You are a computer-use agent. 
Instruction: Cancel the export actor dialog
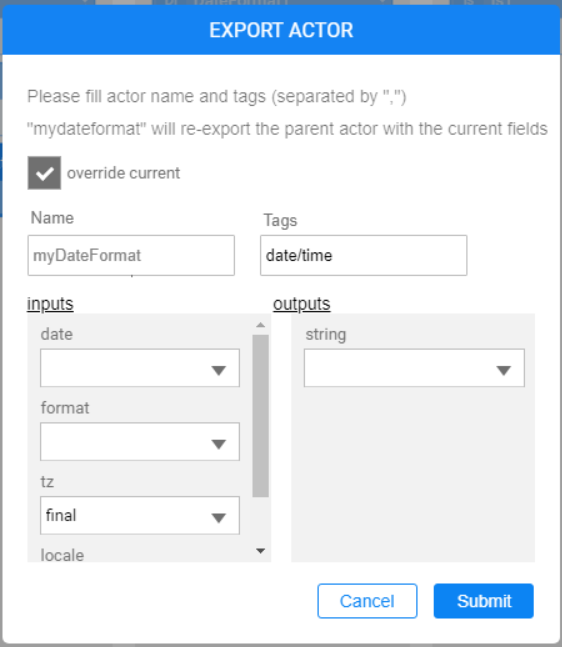tap(367, 601)
